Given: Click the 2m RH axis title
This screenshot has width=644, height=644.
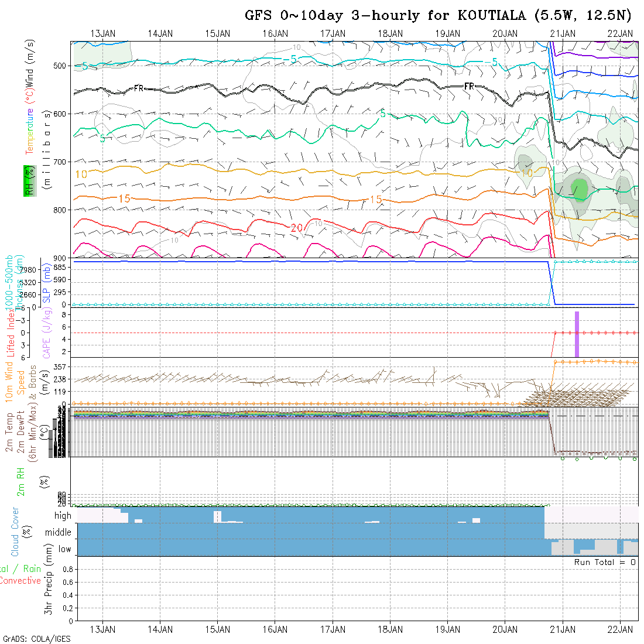Looking at the screenshot, I should click(x=21, y=482).
